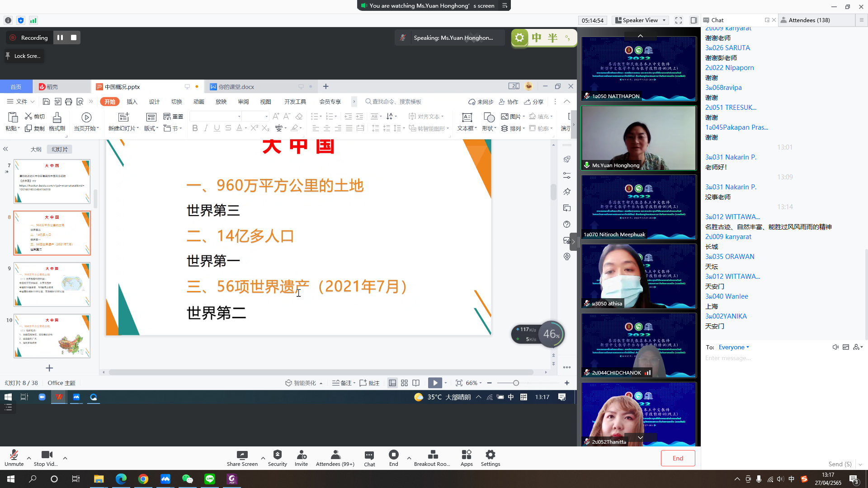Click 当页开始 slideshow play icon
868x488 pixels.
coord(86,117)
